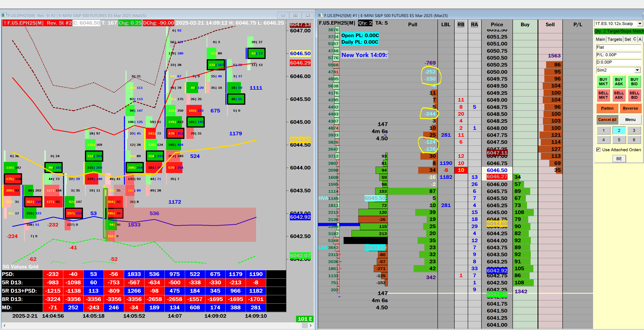Click the Restore button on the chart window
Image resolution: width=644 pixels, height=330 pixels.
(x=295, y=15)
